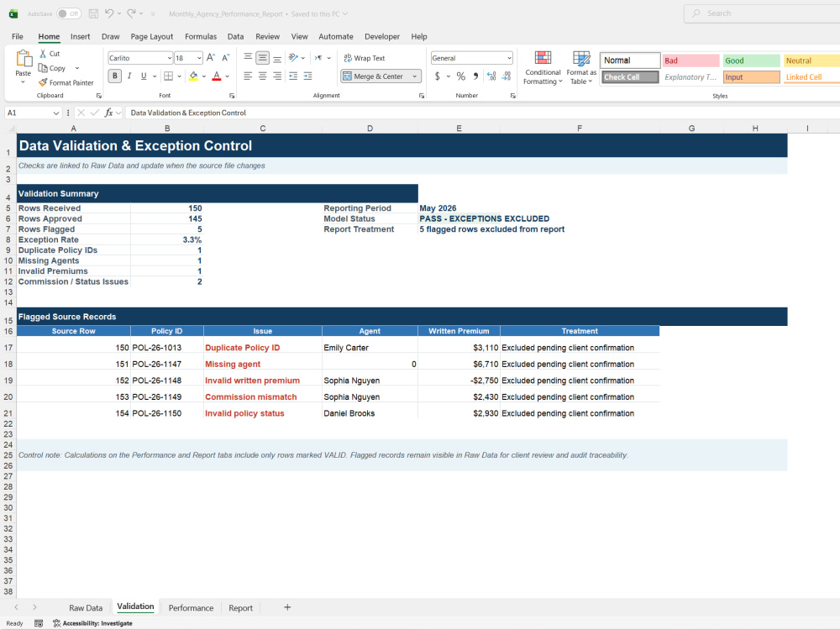Apply the Input cell style

(752, 77)
